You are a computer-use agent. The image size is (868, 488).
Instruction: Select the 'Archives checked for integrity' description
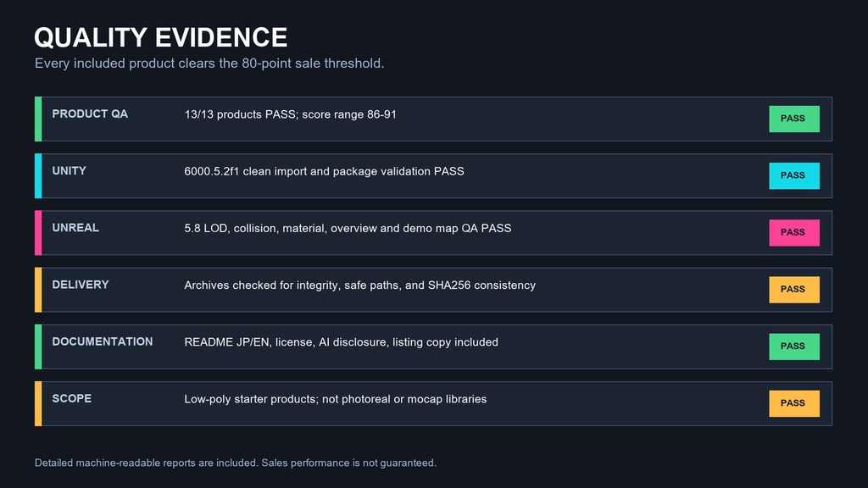tap(359, 286)
